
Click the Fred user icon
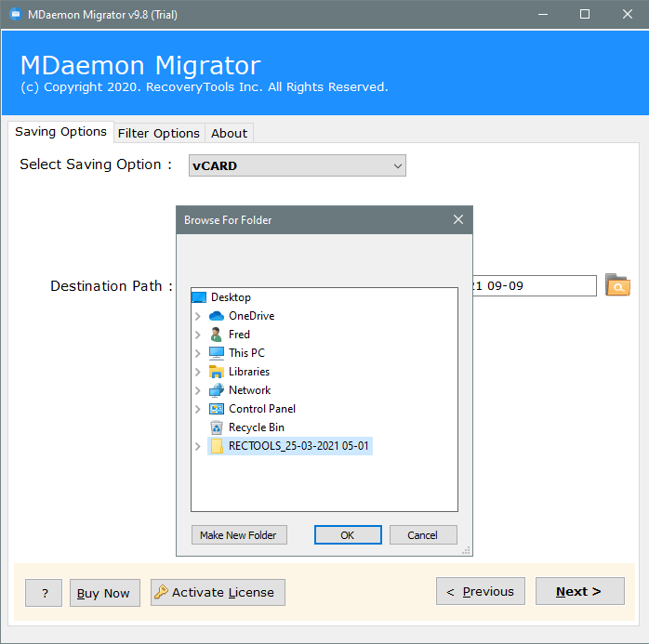216,335
